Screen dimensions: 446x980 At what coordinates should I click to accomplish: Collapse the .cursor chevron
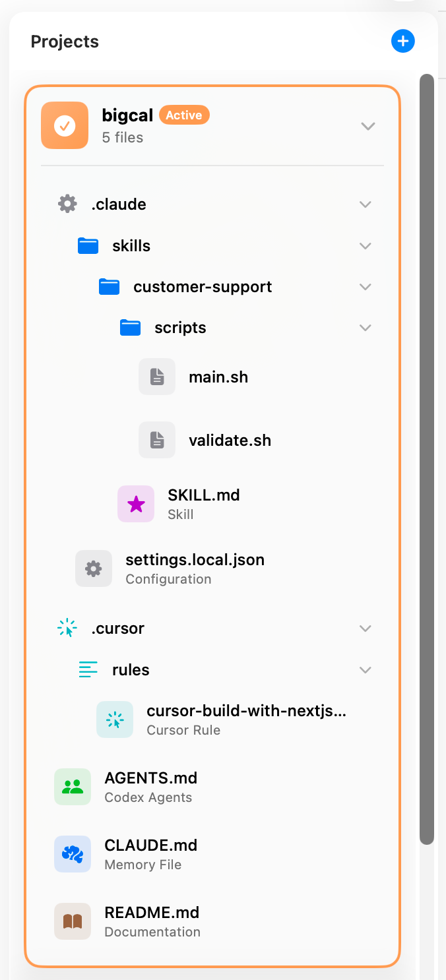[x=366, y=628]
